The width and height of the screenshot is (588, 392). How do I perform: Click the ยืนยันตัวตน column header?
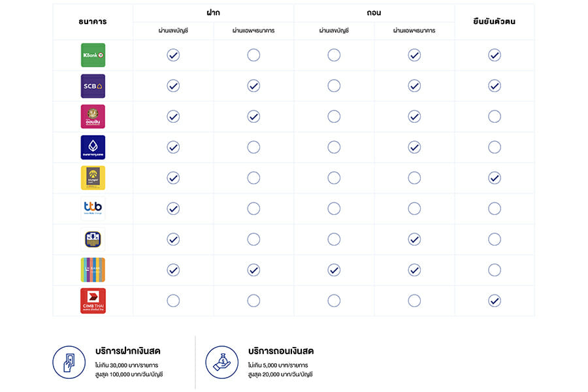(495, 22)
